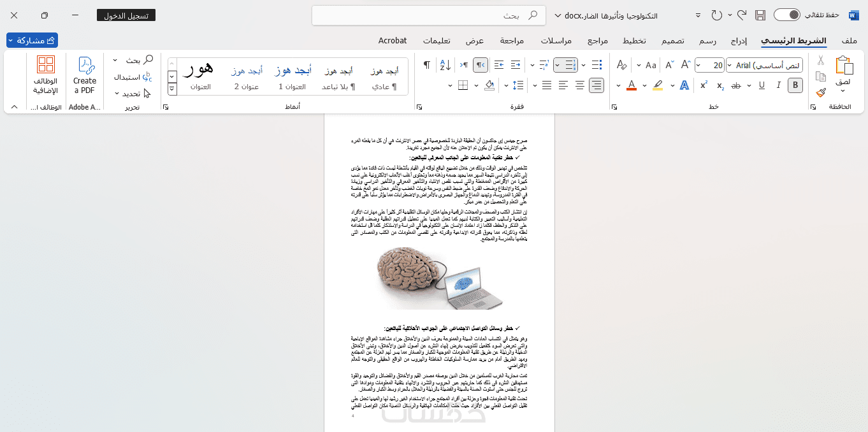Select the Format Painter brush icon
The width and height of the screenshot is (868, 432).
point(821,92)
